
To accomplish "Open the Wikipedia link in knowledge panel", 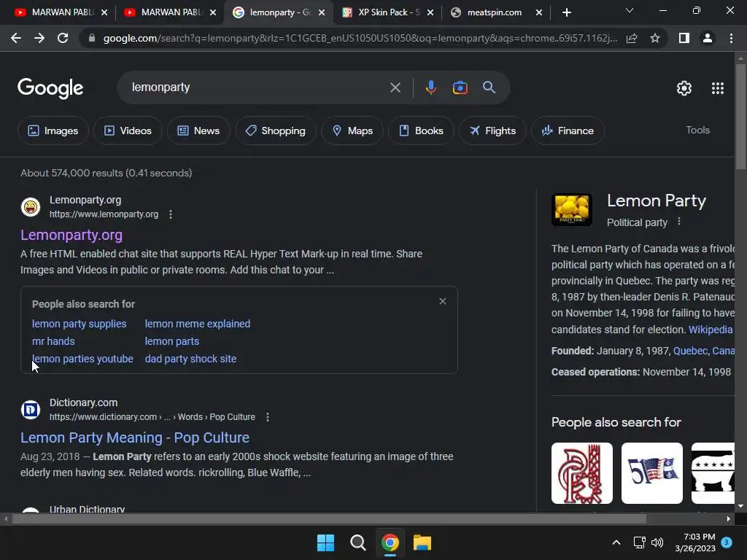I will coord(711,330).
